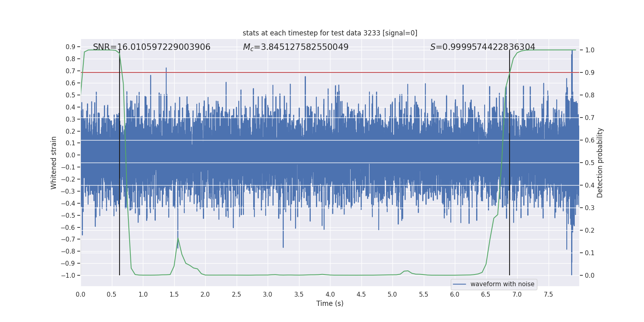Image resolution: width=644 pixels, height=322 pixels.
Task: Click the 'waveform with noise' legend label
Action: click(x=502, y=284)
